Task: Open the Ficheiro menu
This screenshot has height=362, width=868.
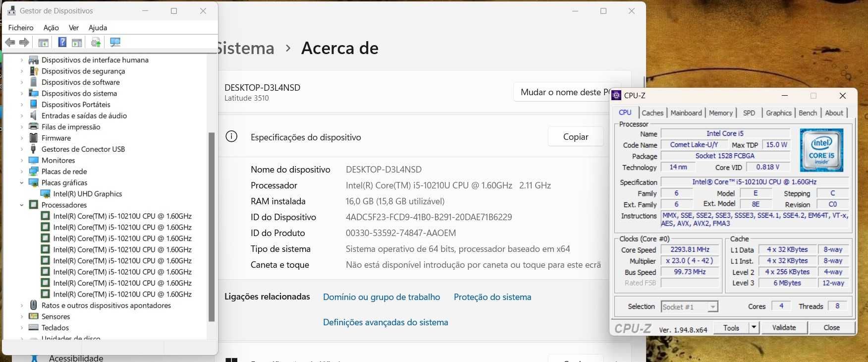Action: [x=21, y=28]
